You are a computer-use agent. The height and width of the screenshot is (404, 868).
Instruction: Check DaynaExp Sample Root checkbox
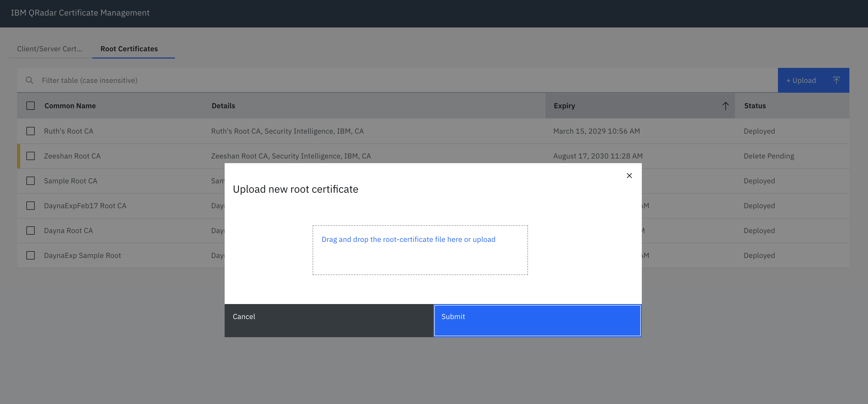(x=30, y=255)
